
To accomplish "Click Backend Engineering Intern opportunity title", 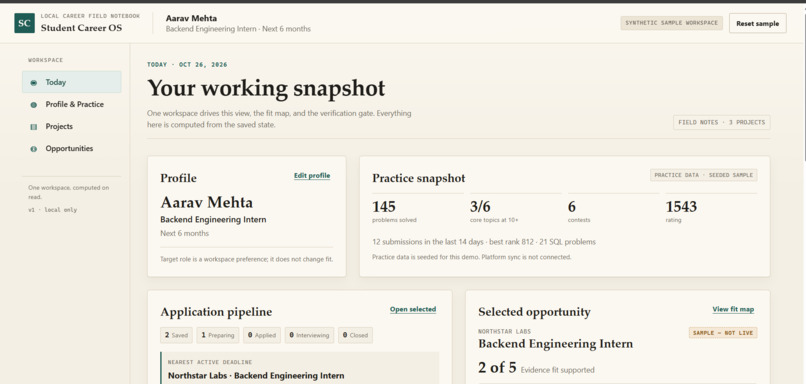I will pyautogui.click(x=555, y=344).
